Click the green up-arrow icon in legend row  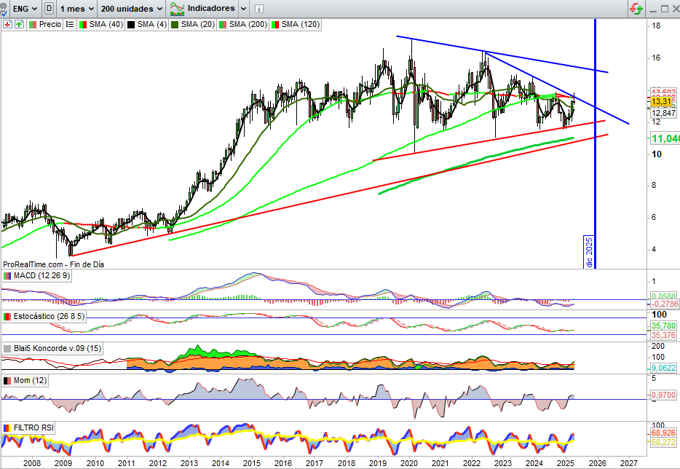pyautogui.click(x=20, y=25)
